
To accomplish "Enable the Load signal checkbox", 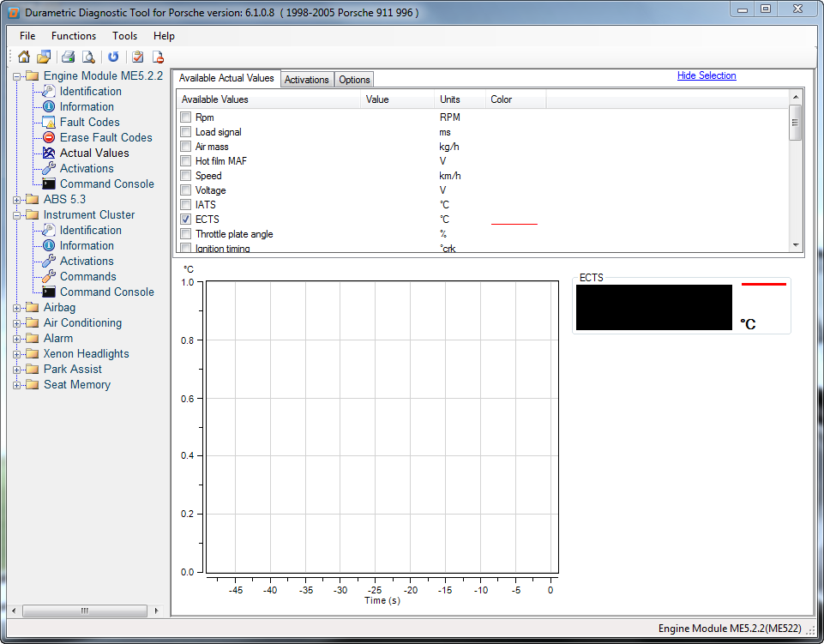I will (185, 131).
